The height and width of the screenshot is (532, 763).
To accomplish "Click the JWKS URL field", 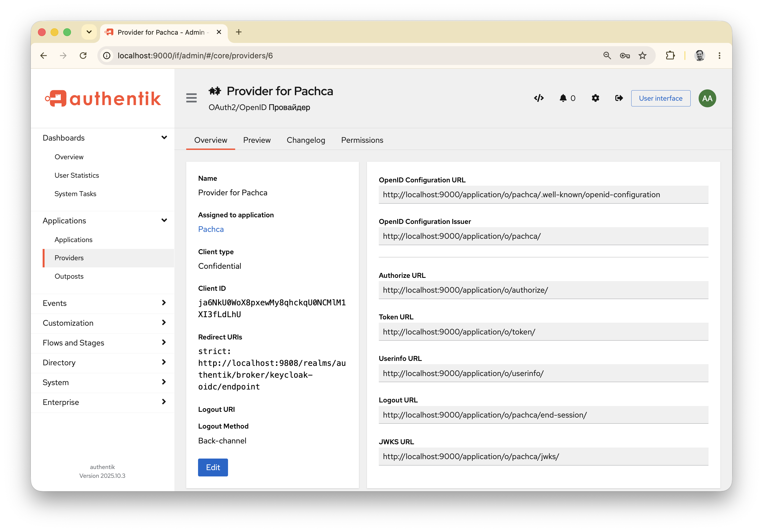I will click(x=543, y=456).
